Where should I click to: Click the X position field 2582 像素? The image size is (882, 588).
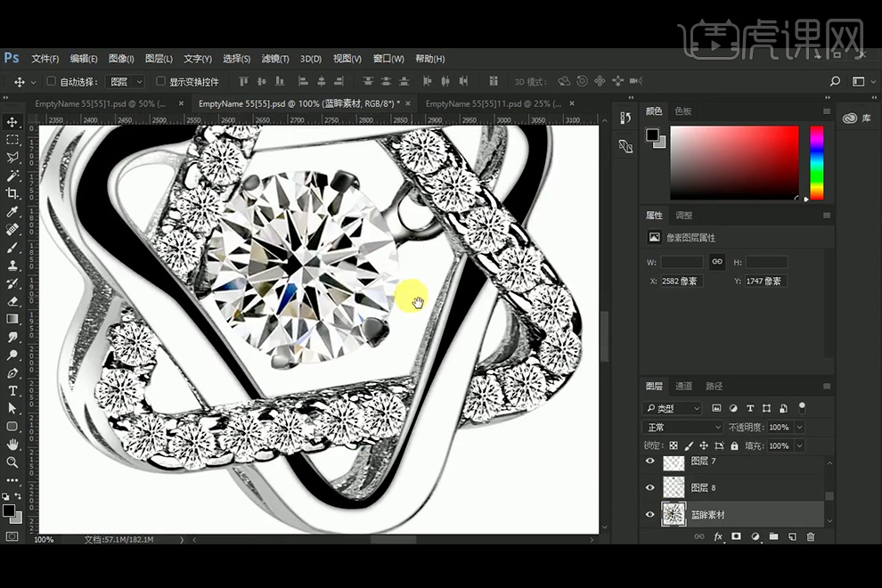[x=682, y=282]
